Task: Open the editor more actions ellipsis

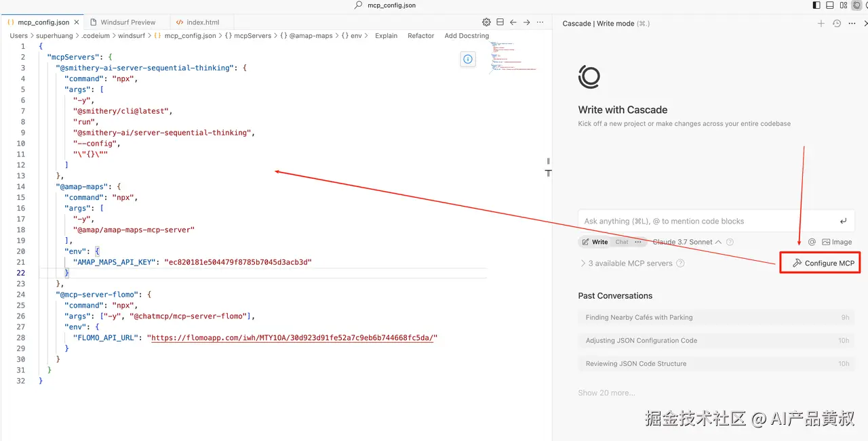Action: click(540, 22)
